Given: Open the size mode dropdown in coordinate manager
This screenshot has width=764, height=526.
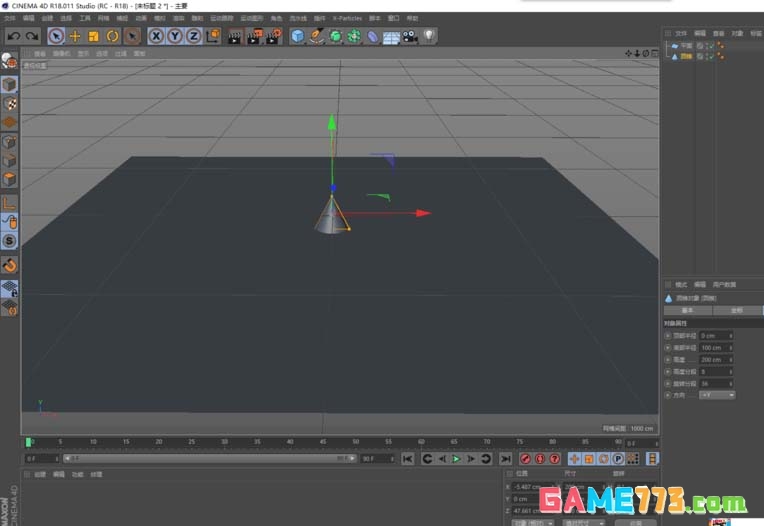Looking at the screenshot, I should pyautogui.click(x=584, y=523).
